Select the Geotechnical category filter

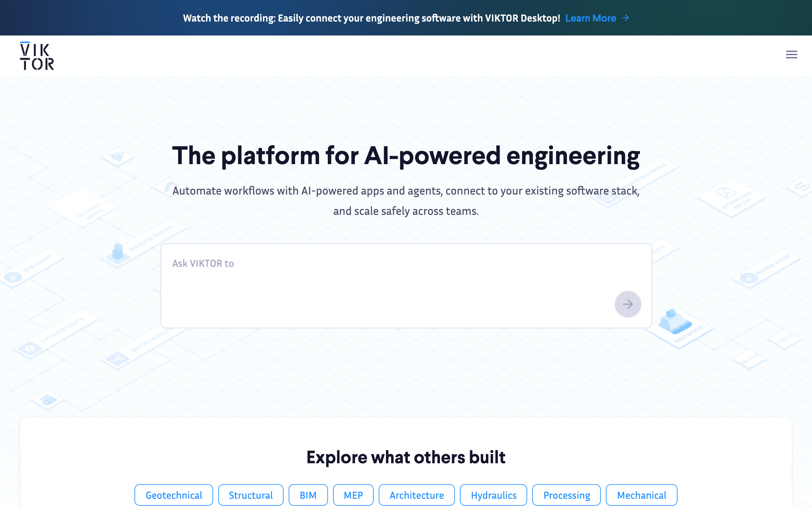[174, 495]
